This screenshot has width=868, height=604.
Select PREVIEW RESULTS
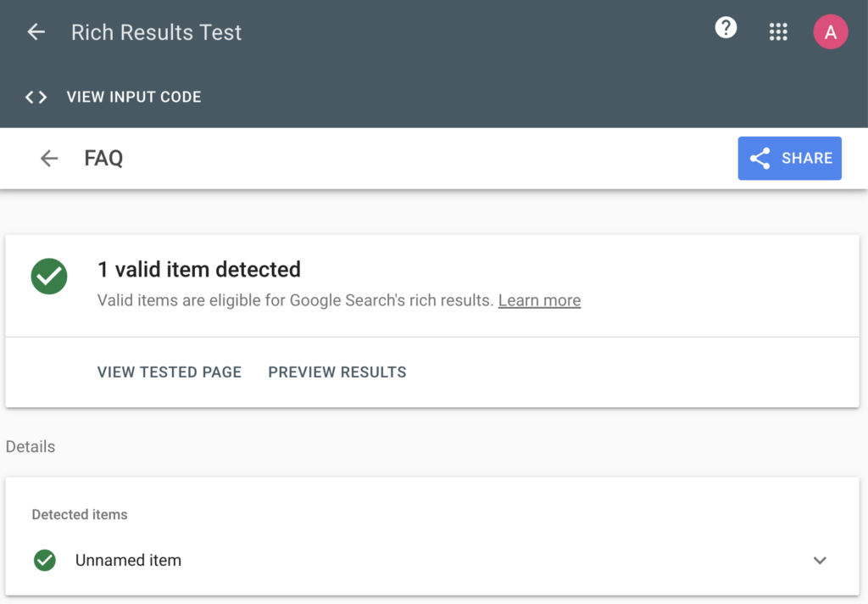337,372
